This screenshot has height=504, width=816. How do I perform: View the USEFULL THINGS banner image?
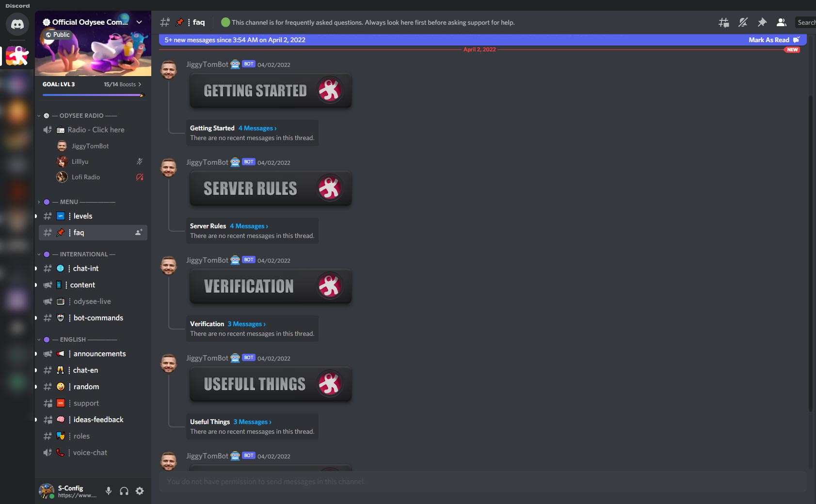271,384
